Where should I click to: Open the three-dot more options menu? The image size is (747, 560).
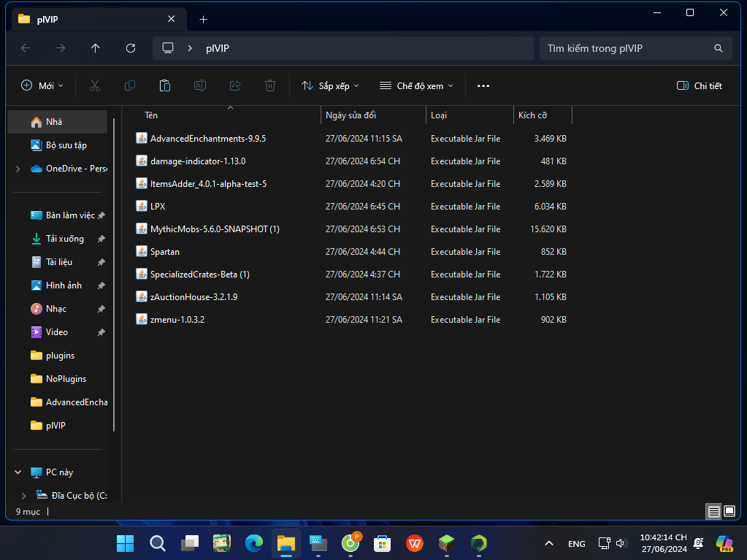483,85
